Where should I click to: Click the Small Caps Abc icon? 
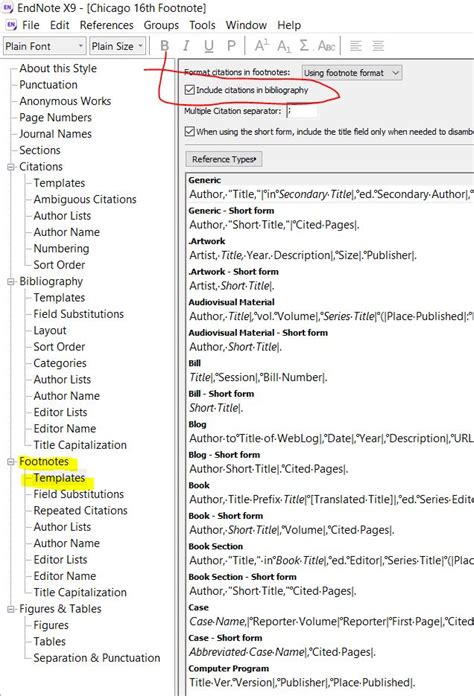(326, 46)
